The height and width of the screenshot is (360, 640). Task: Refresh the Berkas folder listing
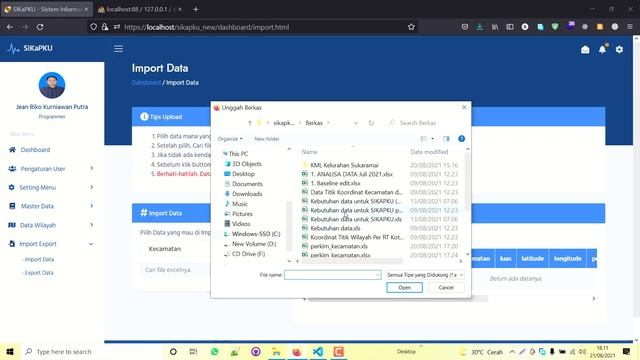371,123
